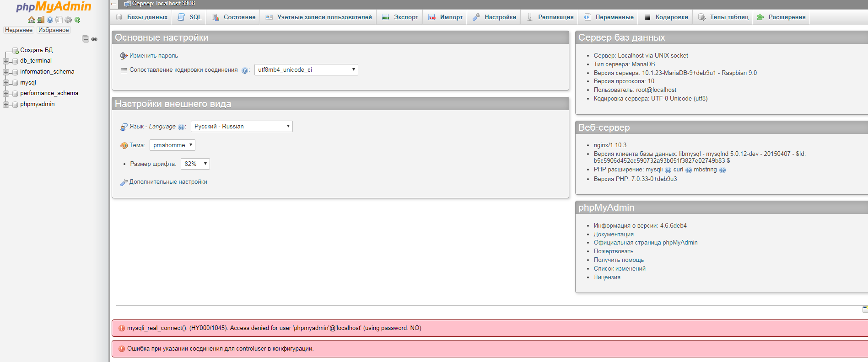Select phpmyadmin database name in tree
Viewport: 868px width, 362px height.
point(37,104)
